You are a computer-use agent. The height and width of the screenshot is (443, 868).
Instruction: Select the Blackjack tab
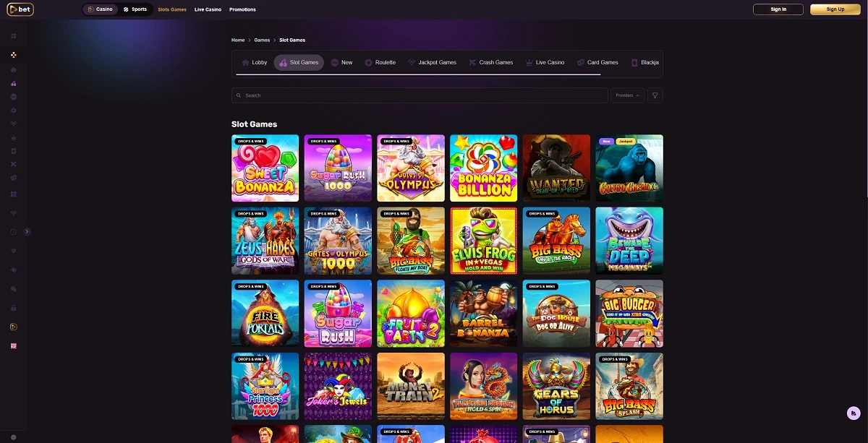point(645,63)
